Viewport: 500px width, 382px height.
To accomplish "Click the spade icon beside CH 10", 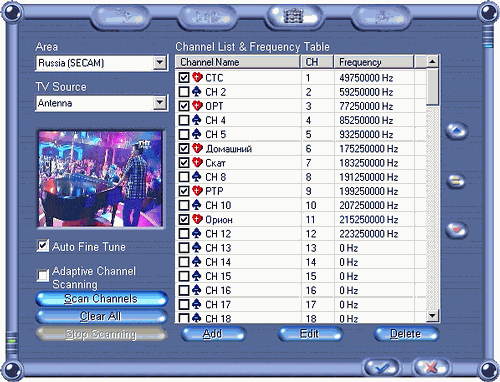I will (197, 205).
